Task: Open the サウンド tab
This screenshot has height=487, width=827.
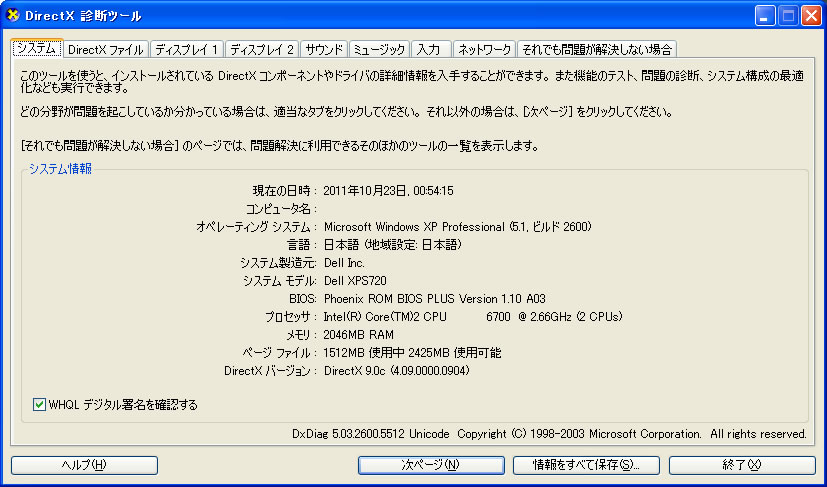Action: (324, 50)
